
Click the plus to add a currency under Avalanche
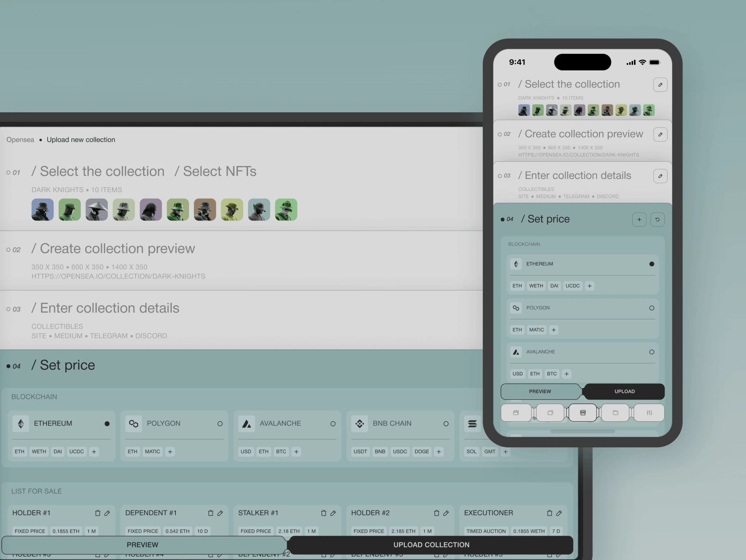[296, 452]
